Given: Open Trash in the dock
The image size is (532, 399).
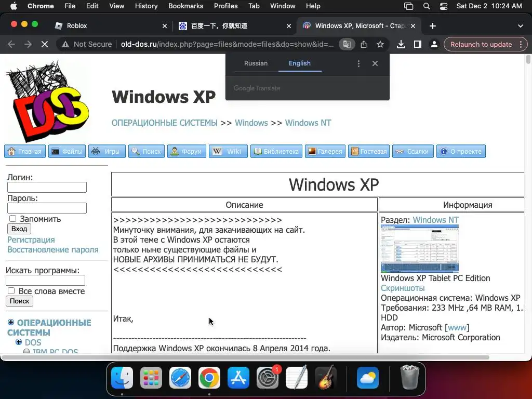Looking at the screenshot, I should [x=409, y=378].
